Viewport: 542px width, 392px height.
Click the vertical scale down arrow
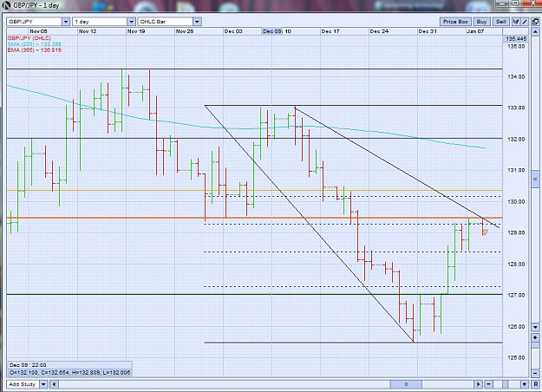pos(535,327)
